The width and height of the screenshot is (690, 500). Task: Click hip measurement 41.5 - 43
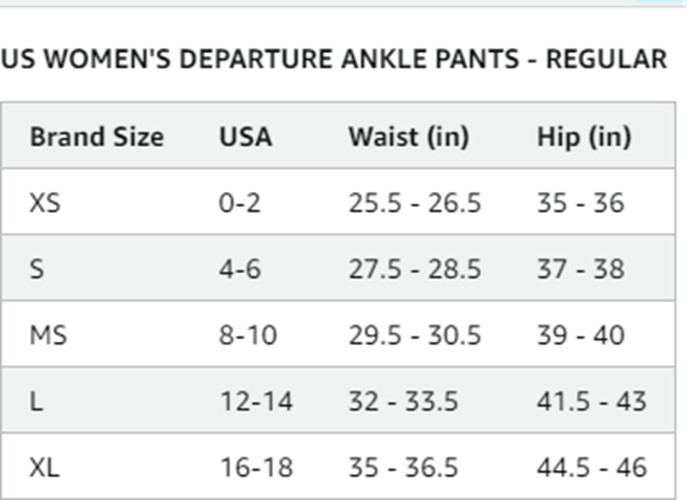pyautogui.click(x=591, y=401)
